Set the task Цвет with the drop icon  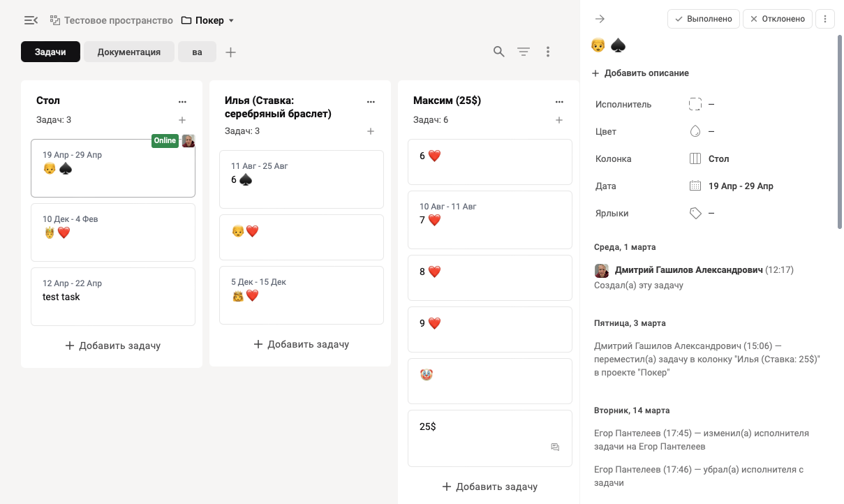[x=695, y=131]
